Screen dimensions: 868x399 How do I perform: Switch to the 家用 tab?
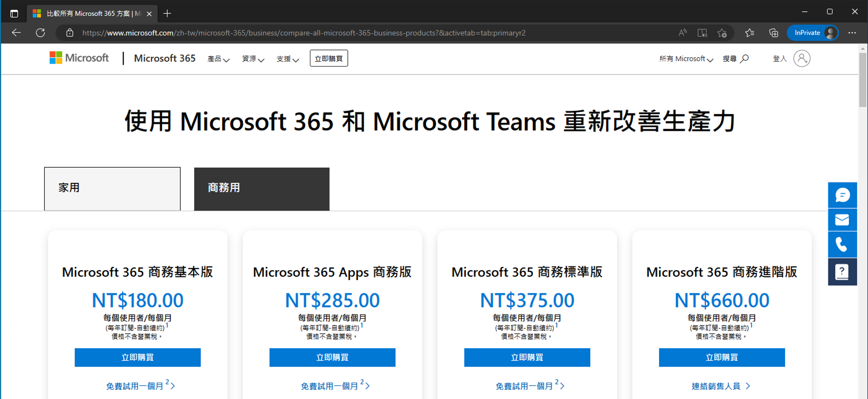point(112,189)
